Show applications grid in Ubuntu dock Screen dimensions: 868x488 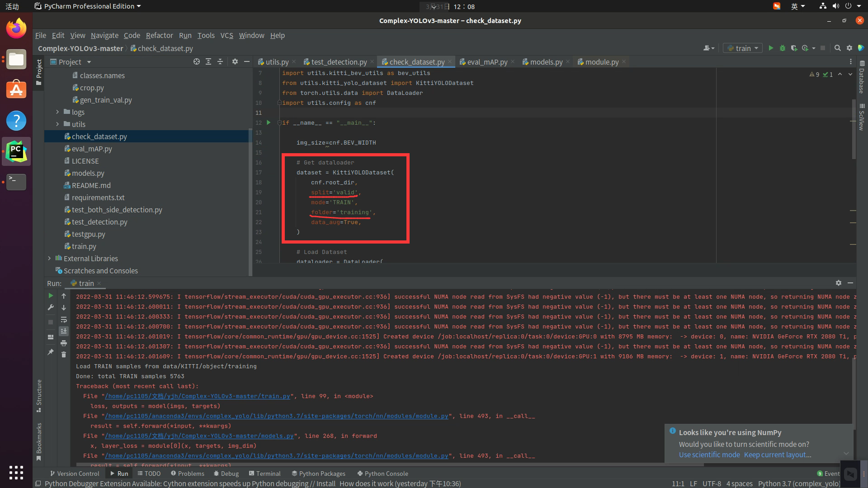16,473
